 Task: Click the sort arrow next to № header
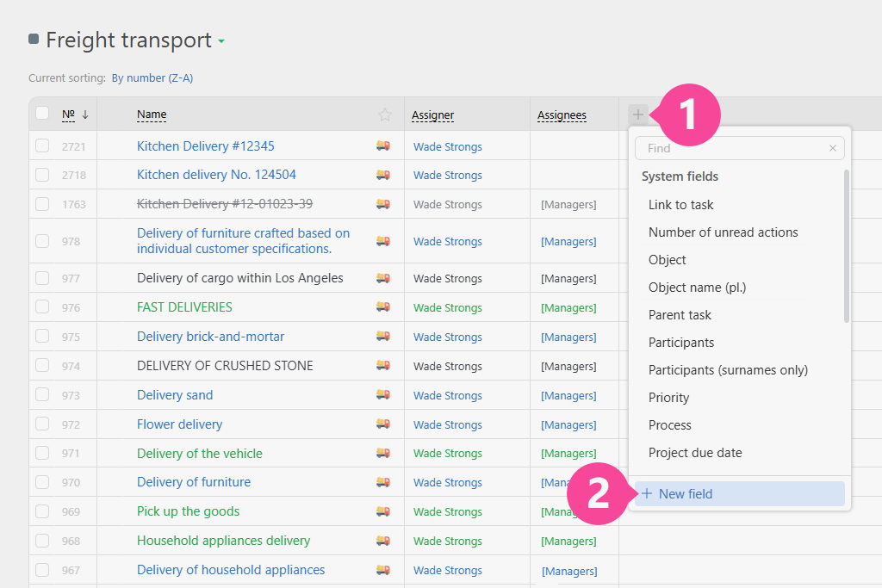point(85,115)
